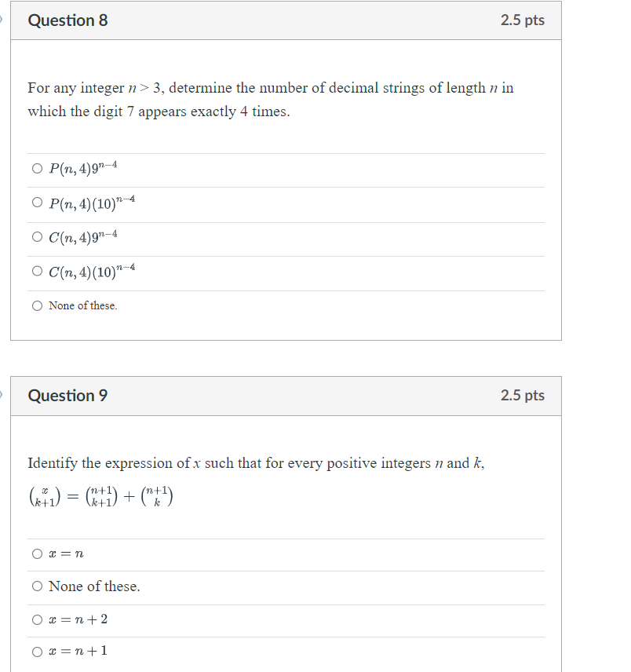Select the x = n + 1 option
Viewport: 631px width, 672px height.
[37, 651]
